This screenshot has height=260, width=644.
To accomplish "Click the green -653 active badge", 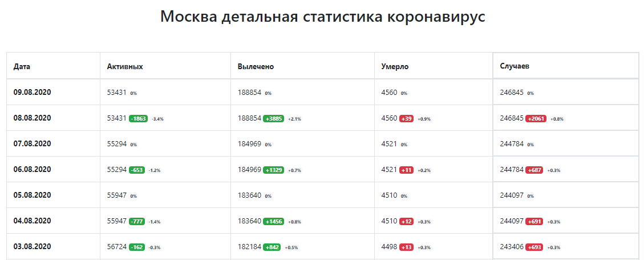I will tap(137, 170).
